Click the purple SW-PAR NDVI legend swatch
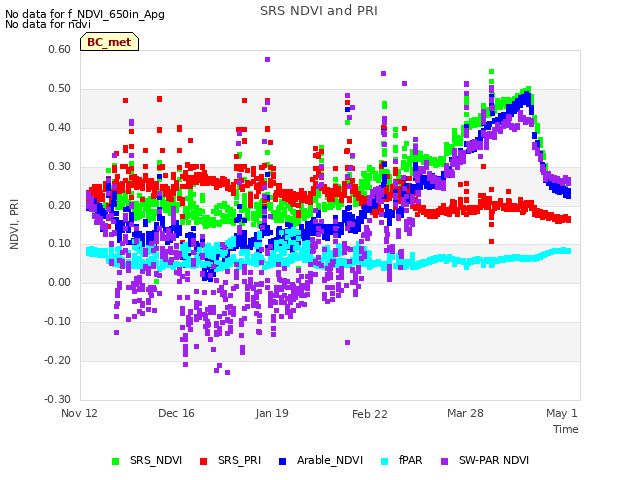 point(444,461)
